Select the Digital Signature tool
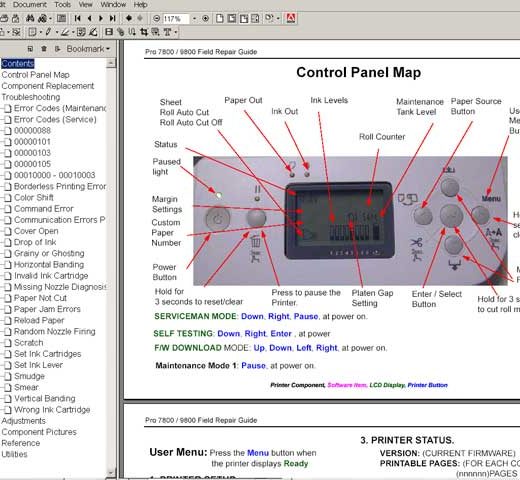This screenshot has height=480, width=520. [93, 32]
